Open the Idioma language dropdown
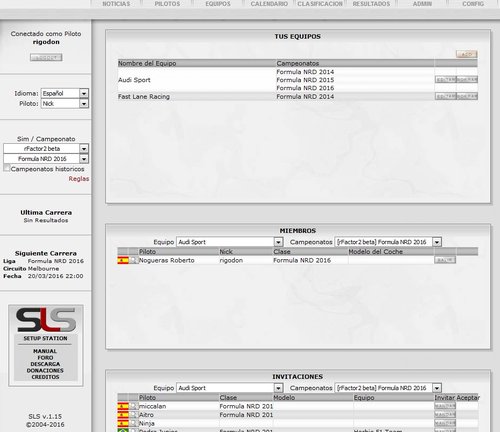 click(65, 93)
